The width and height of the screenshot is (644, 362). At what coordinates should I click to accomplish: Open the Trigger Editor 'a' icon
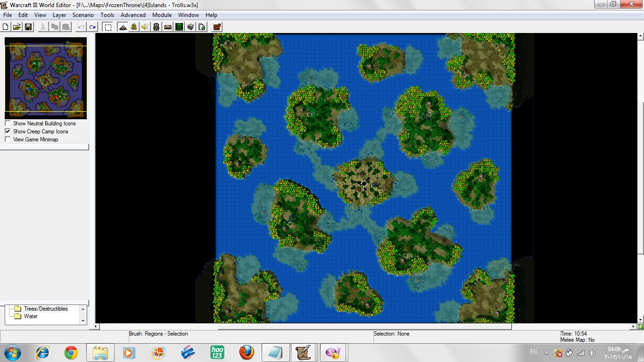pyautogui.click(x=134, y=27)
